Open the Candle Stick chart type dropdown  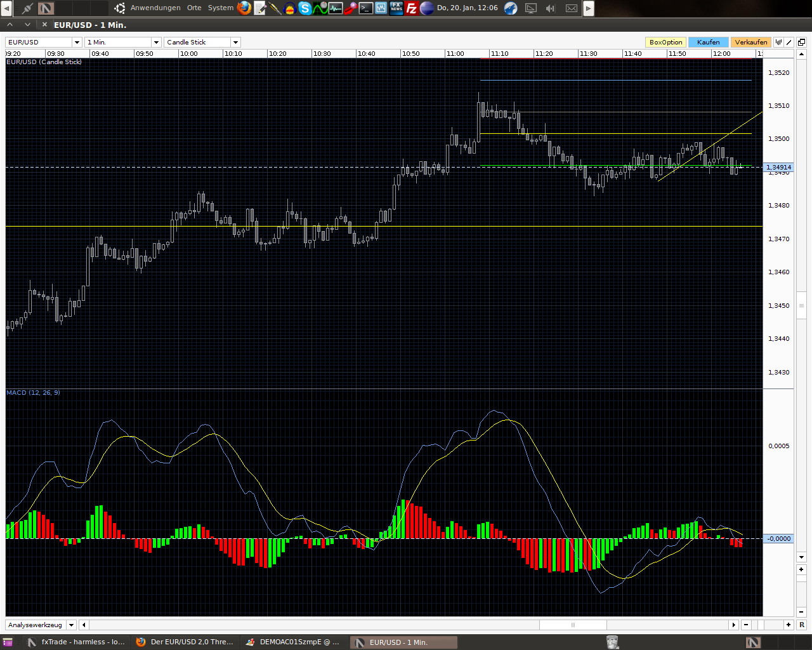pyautogui.click(x=235, y=42)
